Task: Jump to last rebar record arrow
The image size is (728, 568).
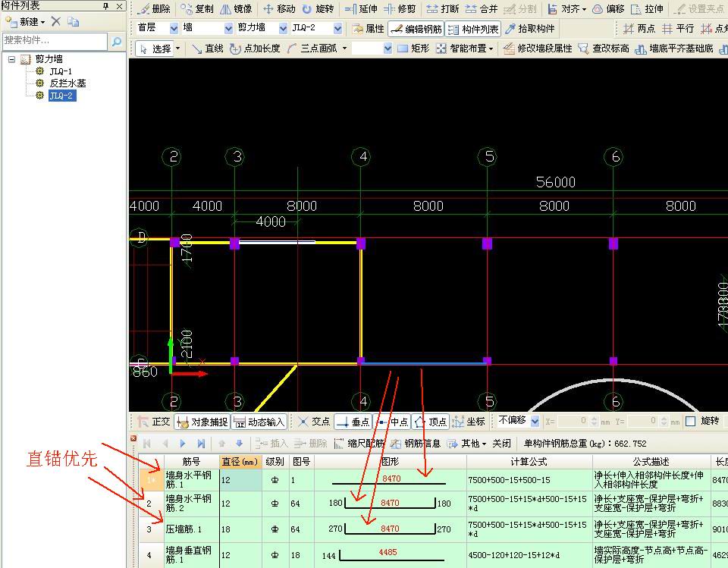Action: coord(200,444)
